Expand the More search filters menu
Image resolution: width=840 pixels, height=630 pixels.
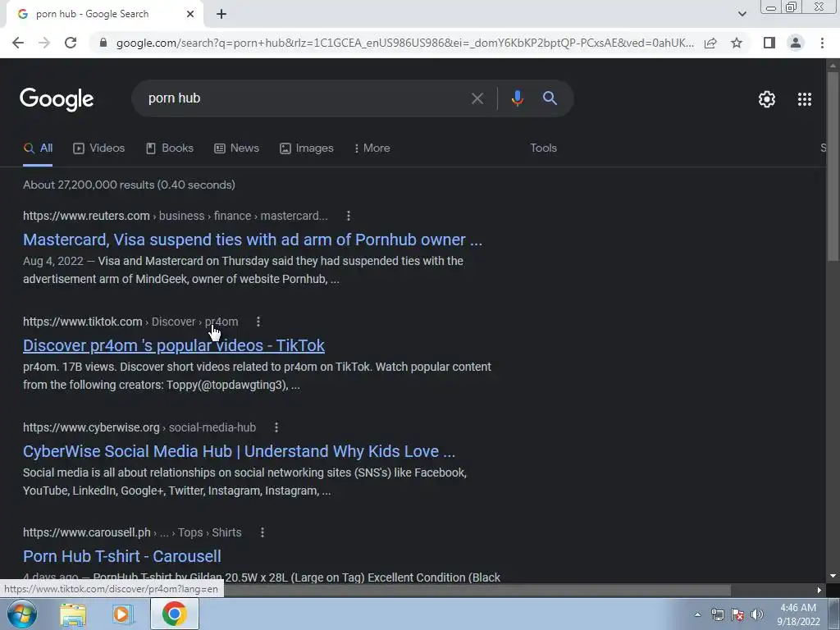[x=372, y=148]
